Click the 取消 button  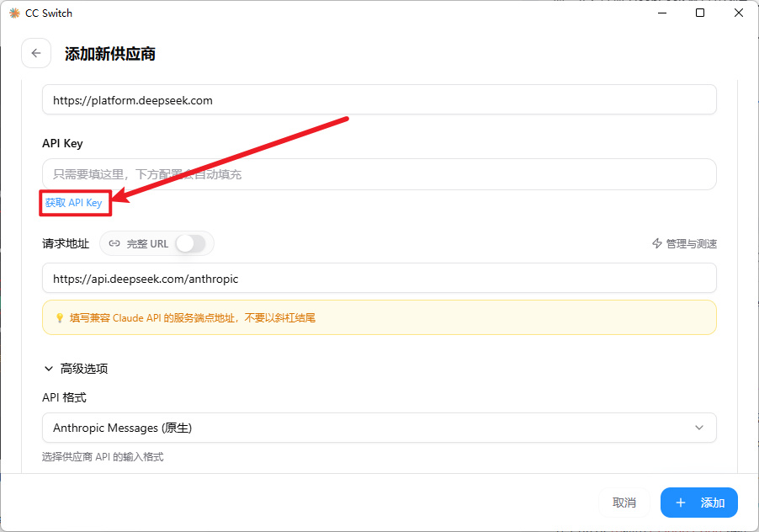624,503
